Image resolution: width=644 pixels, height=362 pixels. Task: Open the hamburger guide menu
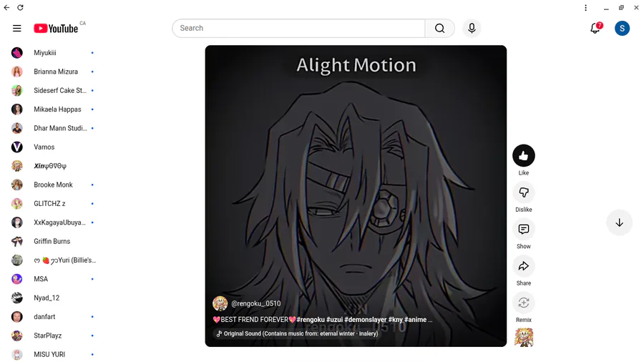pyautogui.click(x=17, y=29)
